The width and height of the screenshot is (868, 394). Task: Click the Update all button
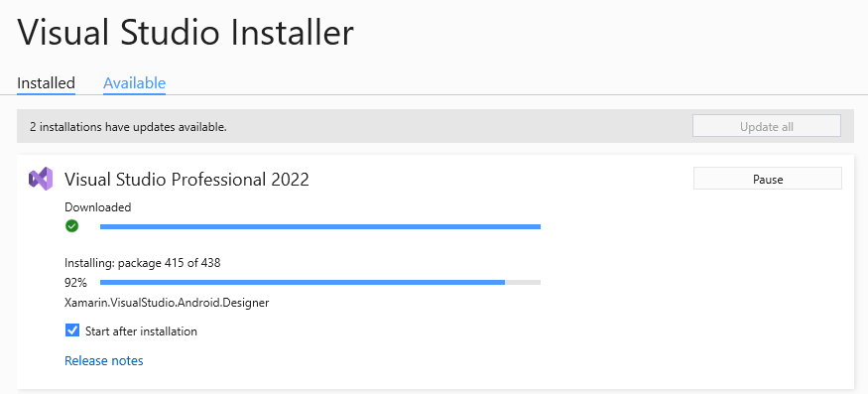click(x=766, y=126)
